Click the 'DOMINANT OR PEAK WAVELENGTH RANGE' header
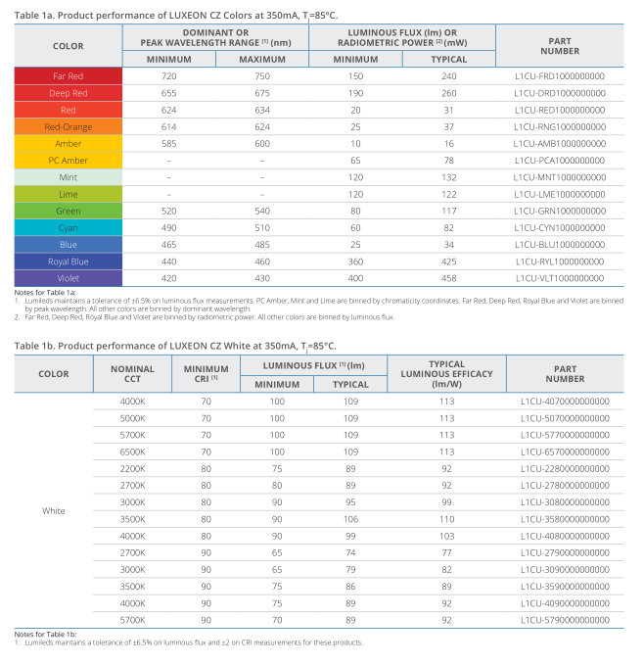The image size is (644, 665). [x=215, y=38]
